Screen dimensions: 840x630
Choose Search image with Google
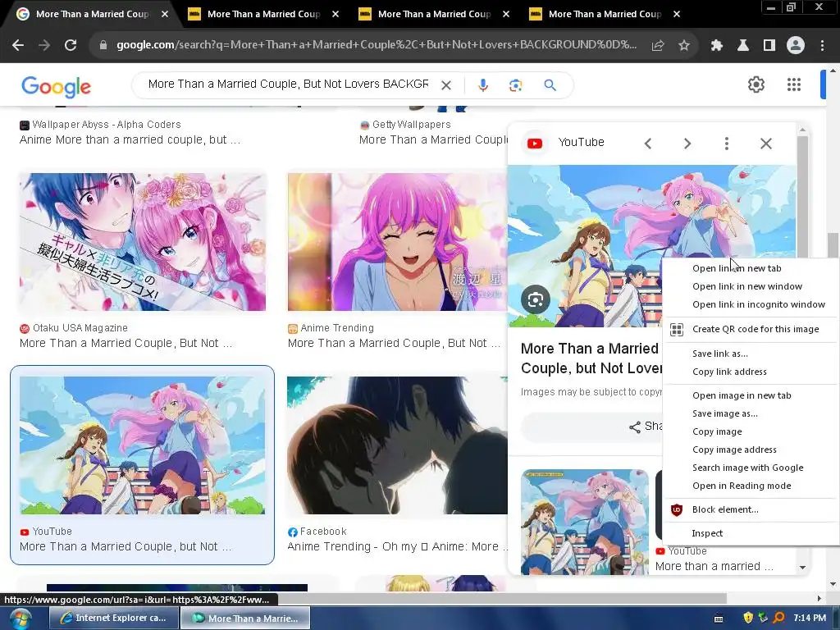[x=750, y=468]
